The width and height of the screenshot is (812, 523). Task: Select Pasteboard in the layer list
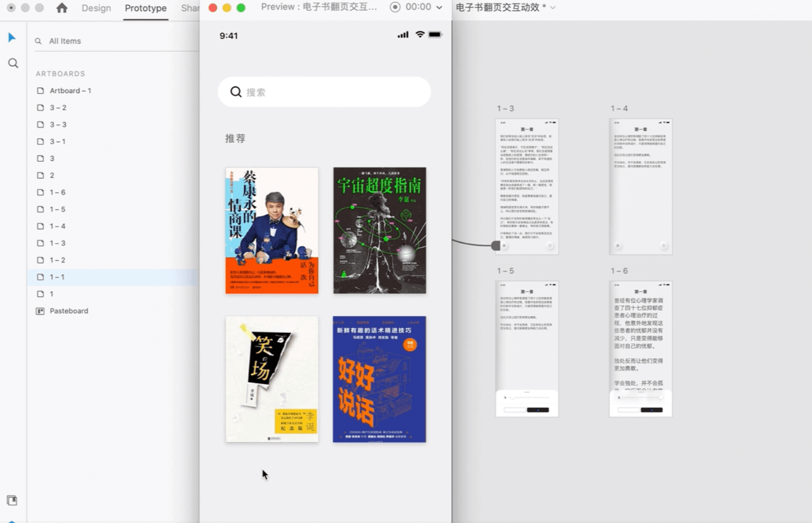coord(113,311)
